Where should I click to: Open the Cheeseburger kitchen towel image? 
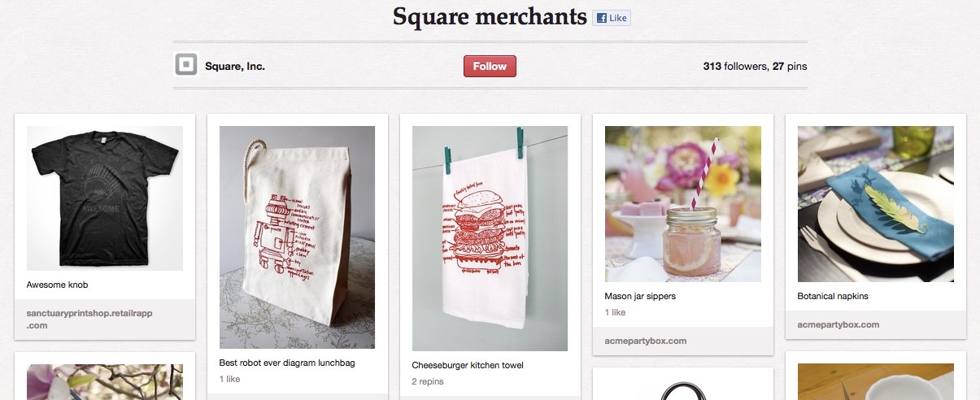tap(490, 238)
